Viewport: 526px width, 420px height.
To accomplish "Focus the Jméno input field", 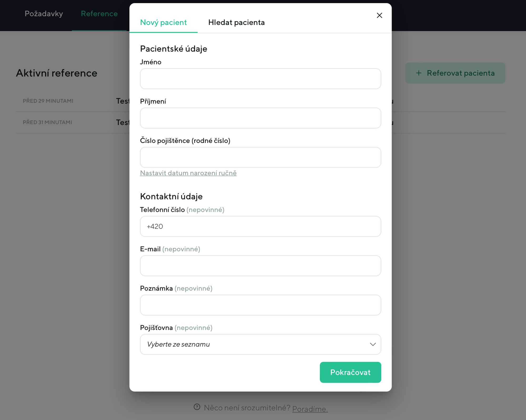I will click(x=260, y=79).
